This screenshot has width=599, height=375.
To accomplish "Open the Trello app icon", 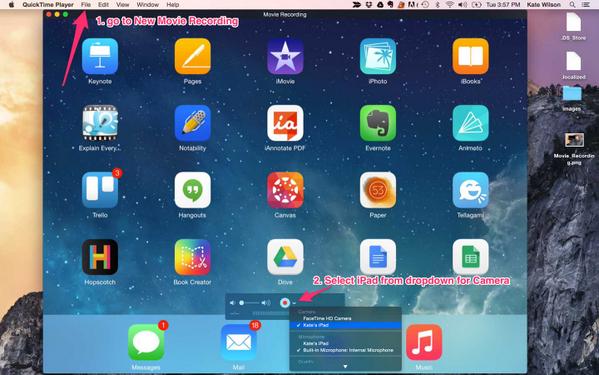I will 100,190.
